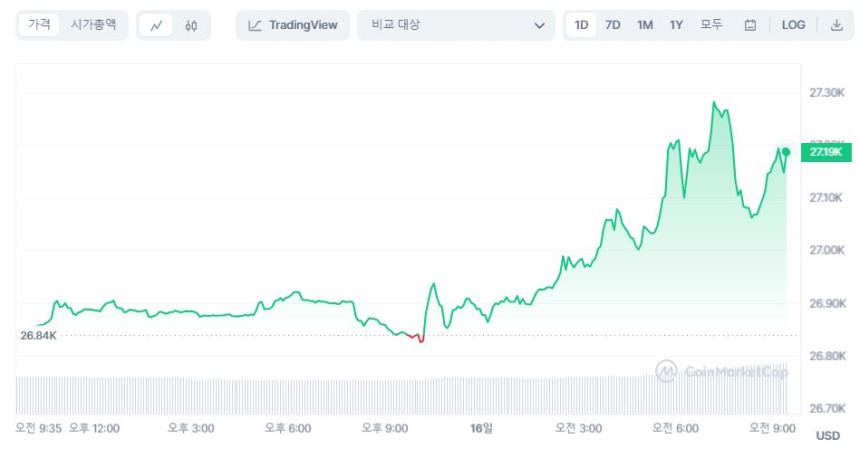This screenshot has width=860, height=458.
Task: Click the green 27.19K current price tag
Action: point(825,152)
